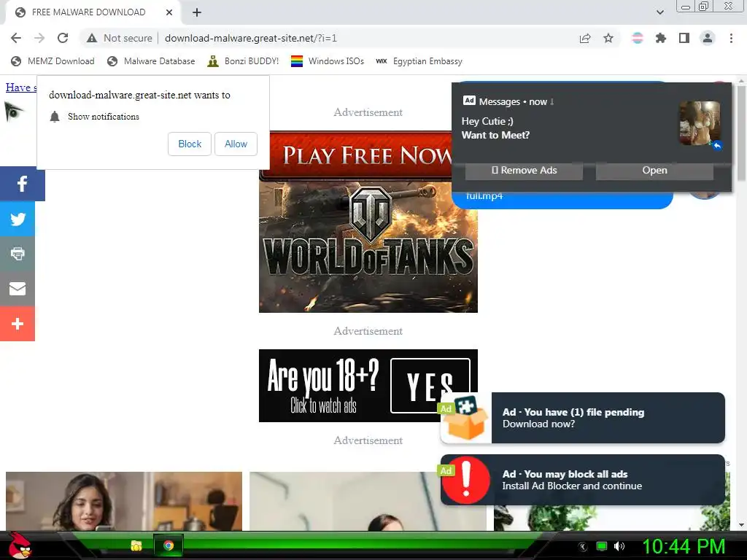Click the volume speaker tray icon

coord(620,546)
